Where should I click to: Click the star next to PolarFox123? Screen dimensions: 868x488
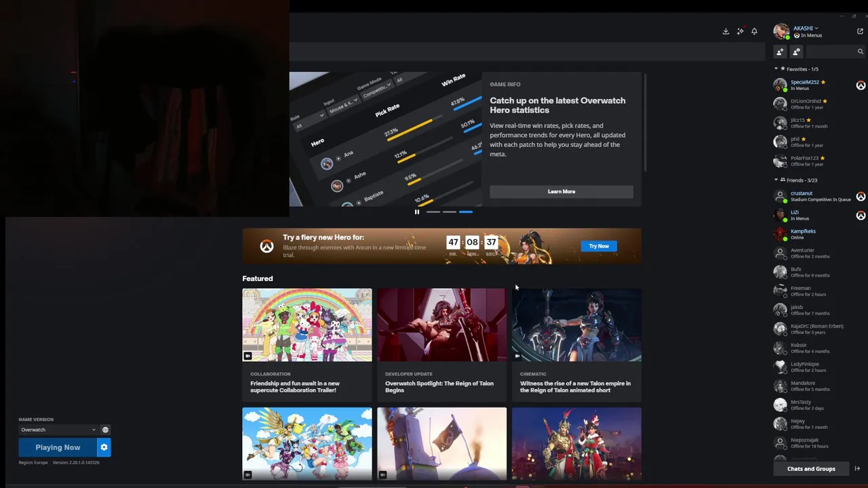[x=823, y=158]
